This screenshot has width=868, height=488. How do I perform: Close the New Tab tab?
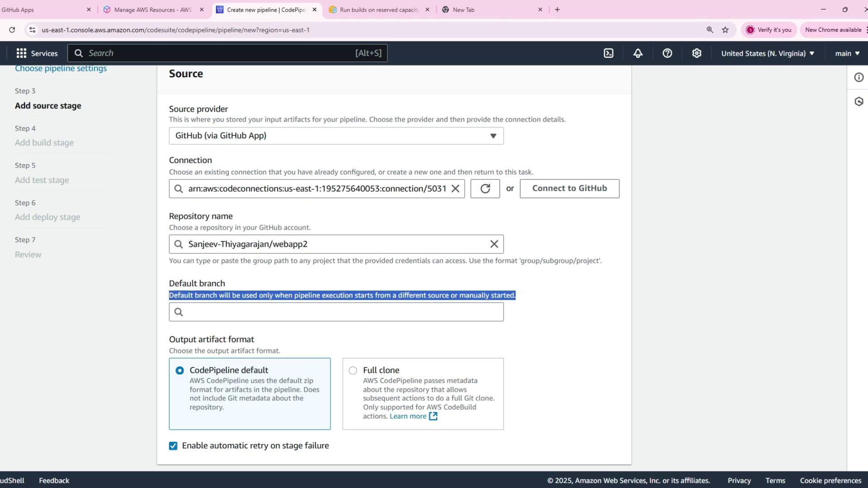point(540,9)
